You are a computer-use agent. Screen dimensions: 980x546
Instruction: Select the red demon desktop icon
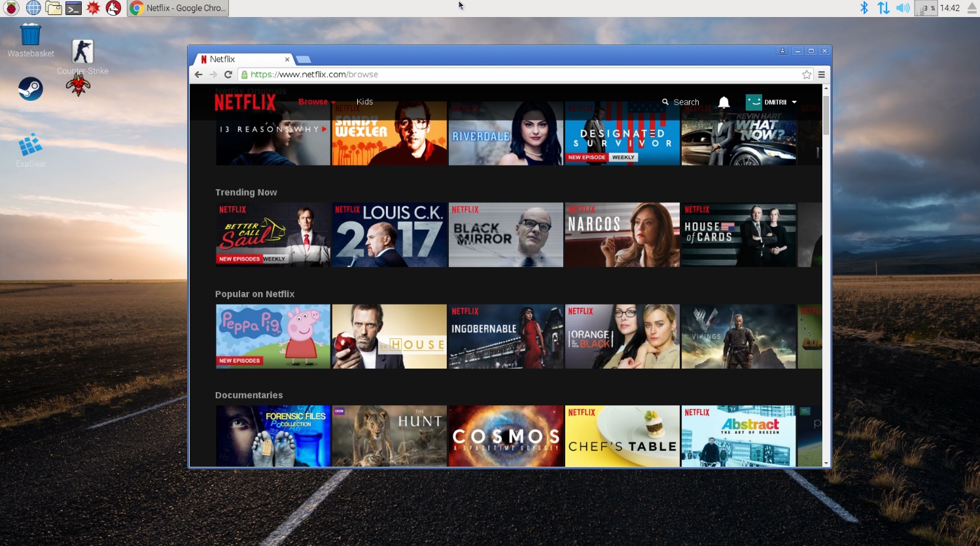coord(78,86)
